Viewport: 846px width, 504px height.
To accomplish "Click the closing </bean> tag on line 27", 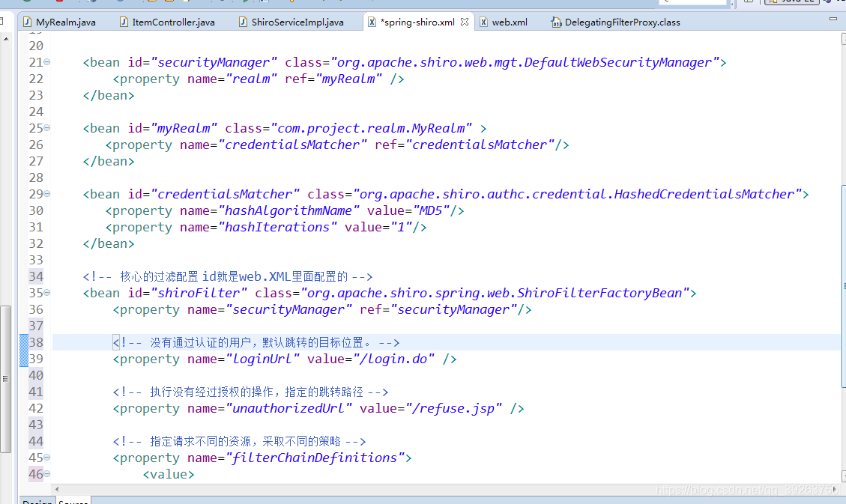I will click(x=109, y=161).
